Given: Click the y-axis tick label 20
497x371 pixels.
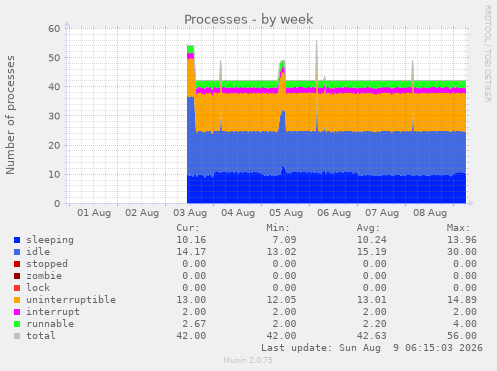Looking at the screenshot, I should pyautogui.click(x=54, y=145).
